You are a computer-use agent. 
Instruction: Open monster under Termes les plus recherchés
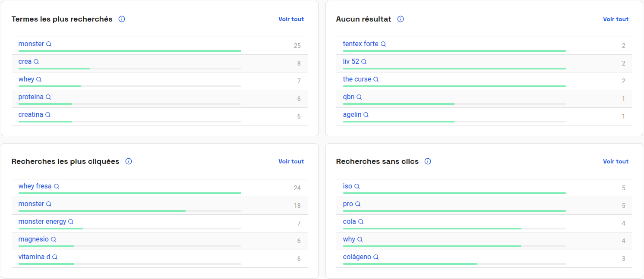click(31, 44)
